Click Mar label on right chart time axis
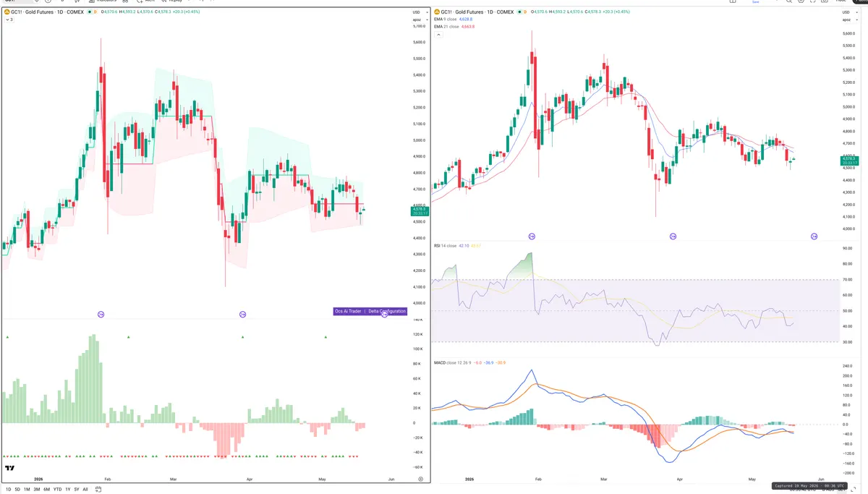The height and width of the screenshot is (494, 868). pyautogui.click(x=603, y=479)
